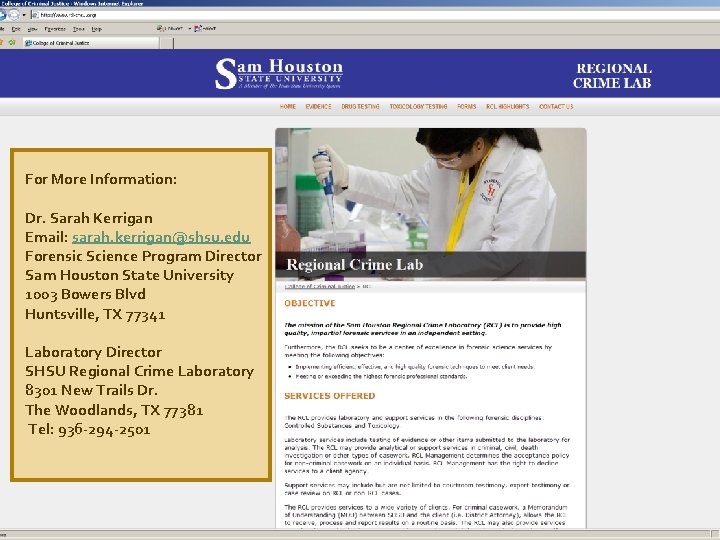Open the Help menu
The image size is (720, 540).
pyautogui.click(x=96, y=29)
